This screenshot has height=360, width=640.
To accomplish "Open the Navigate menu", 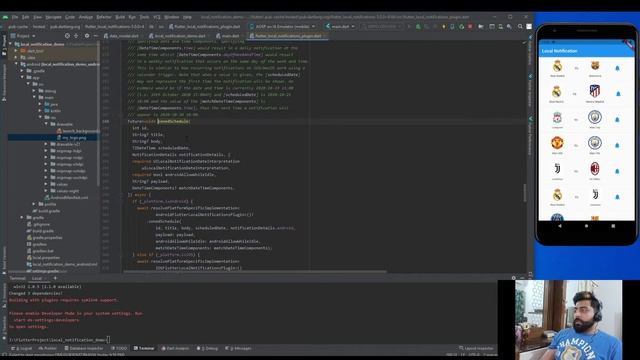I will click(53, 17).
